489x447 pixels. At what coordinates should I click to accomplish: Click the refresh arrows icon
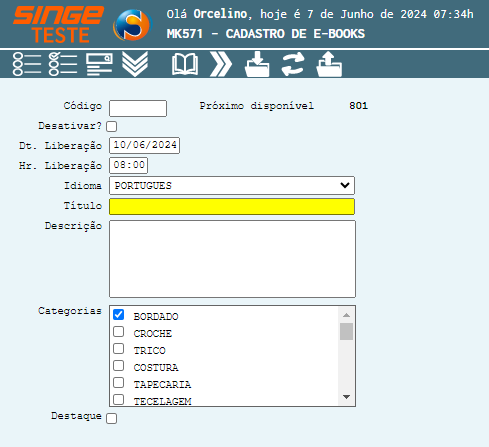(x=293, y=64)
